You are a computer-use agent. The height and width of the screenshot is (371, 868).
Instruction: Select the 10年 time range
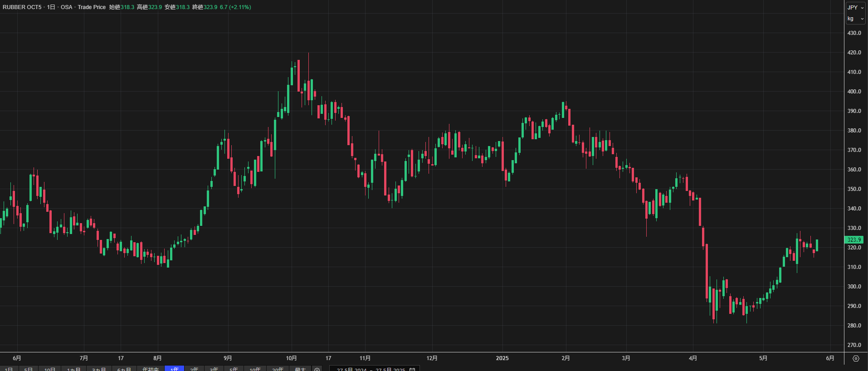pyautogui.click(x=255, y=369)
